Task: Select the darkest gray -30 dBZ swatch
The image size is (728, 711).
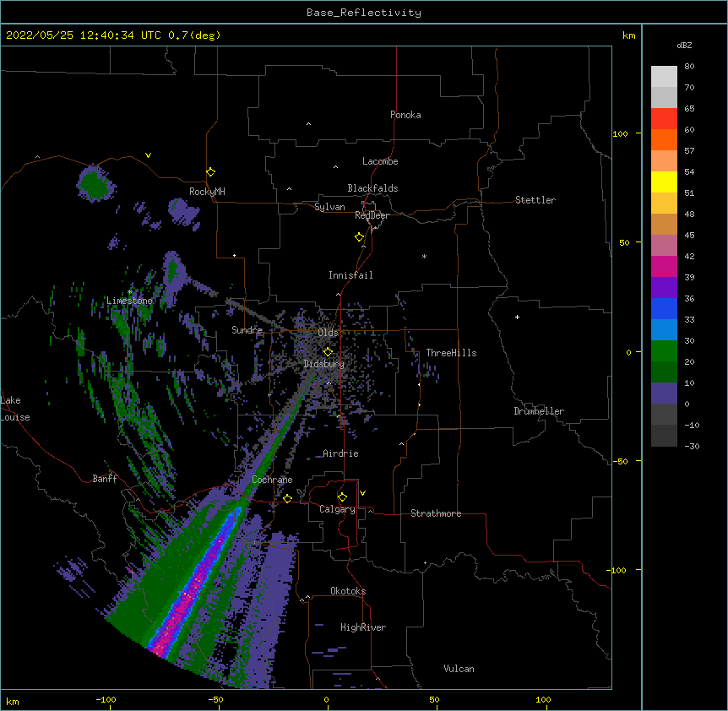Action: click(x=664, y=436)
